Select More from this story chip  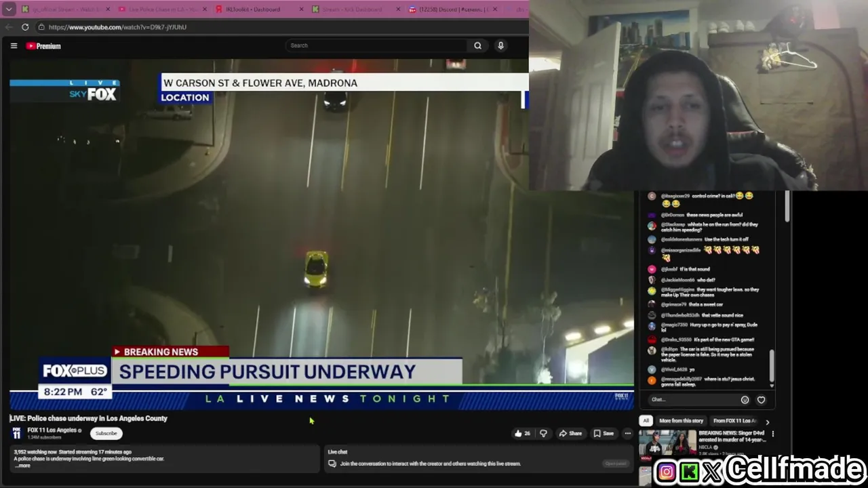[681, 421]
